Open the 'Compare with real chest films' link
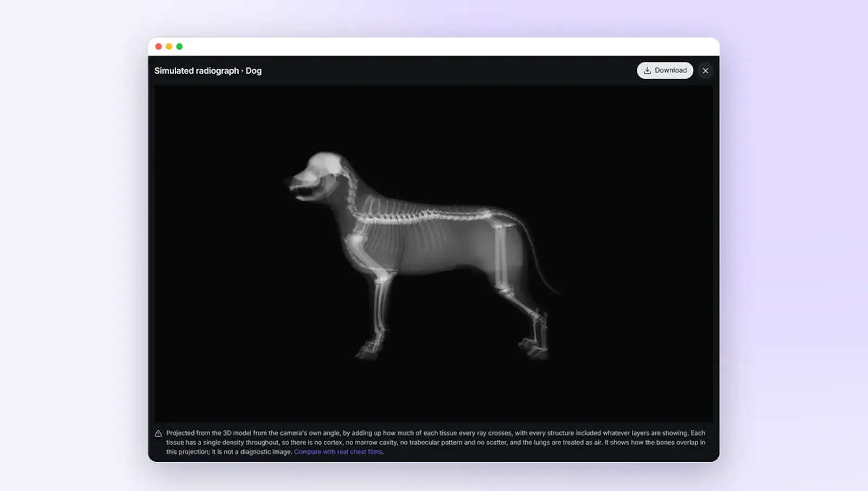868x491 pixels. [338, 452]
